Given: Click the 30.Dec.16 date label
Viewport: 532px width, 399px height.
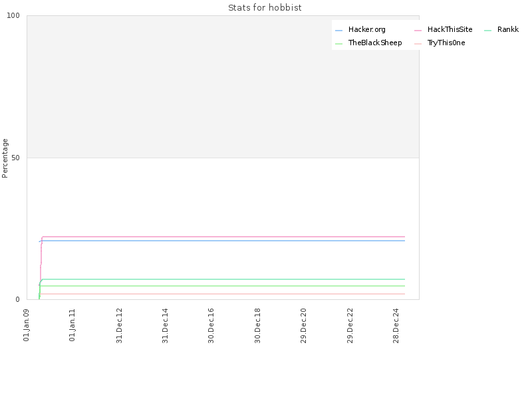Looking at the screenshot, I should (211, 326).
